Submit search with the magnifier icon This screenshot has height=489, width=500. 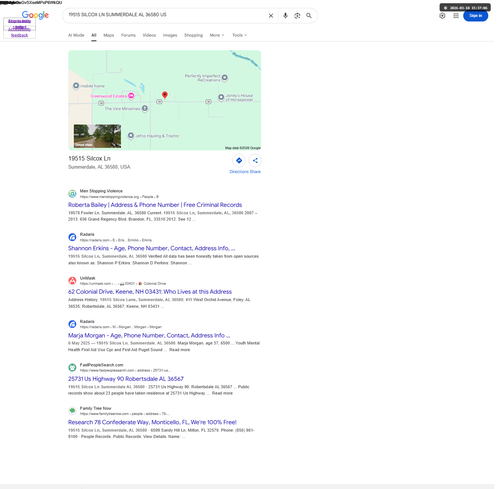pos(309,16)
